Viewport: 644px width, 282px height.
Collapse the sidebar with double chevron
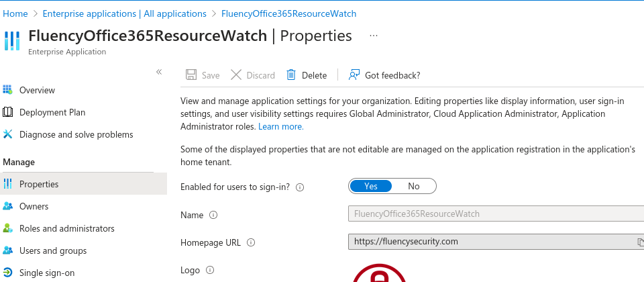(159, 72)
